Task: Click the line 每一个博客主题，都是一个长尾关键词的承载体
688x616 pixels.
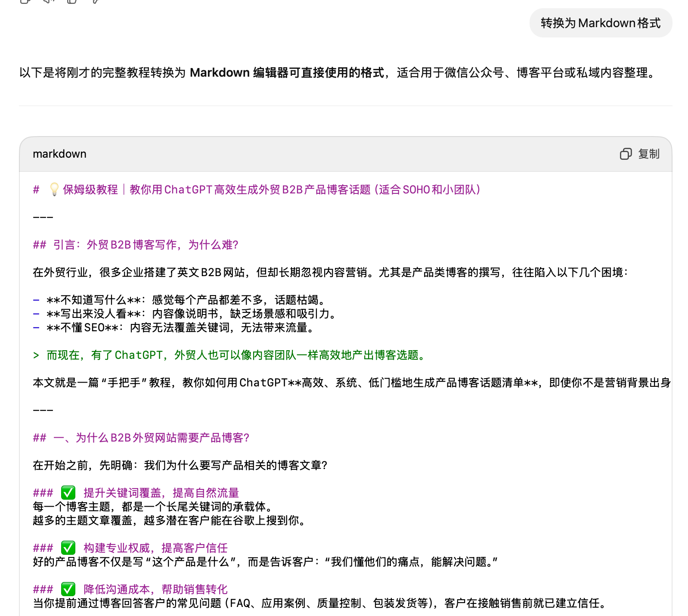Action: tap(152, 507)
